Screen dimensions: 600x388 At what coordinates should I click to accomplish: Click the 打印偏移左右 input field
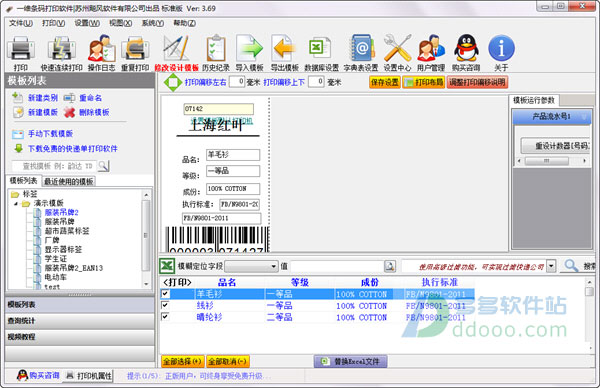coord(237,82)
